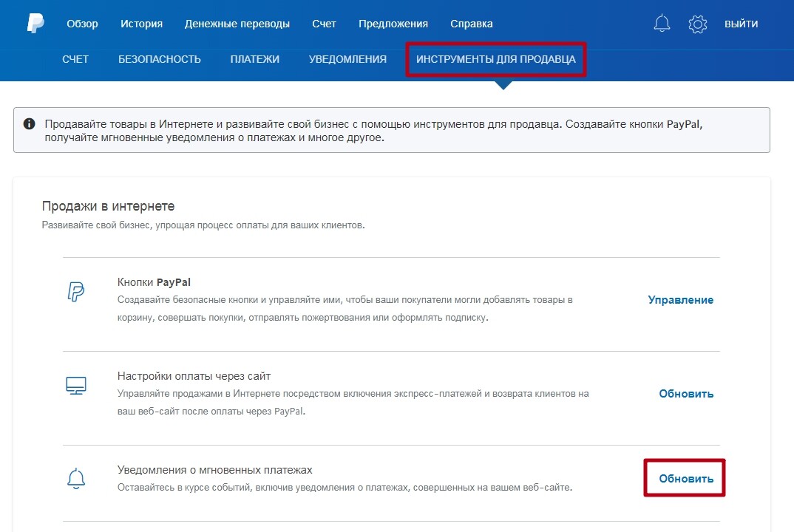Click the monitor icon for website payments
This screenshot has width=794, height=532.
(76, 386)
